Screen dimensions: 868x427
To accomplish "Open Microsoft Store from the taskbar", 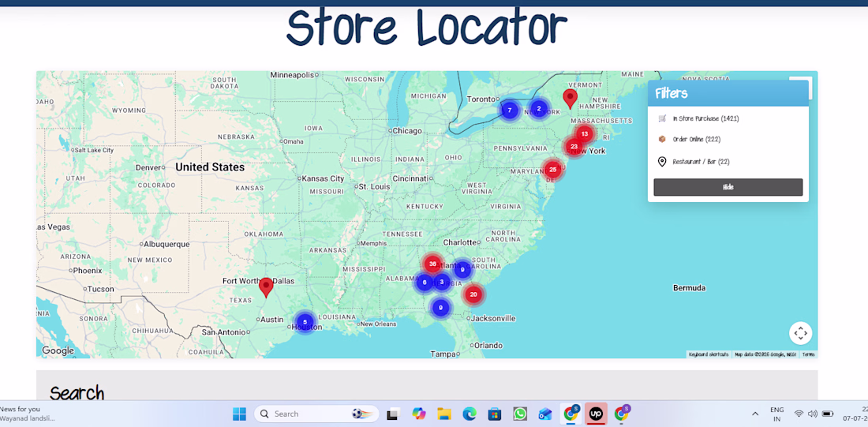I will click(494, 414).
